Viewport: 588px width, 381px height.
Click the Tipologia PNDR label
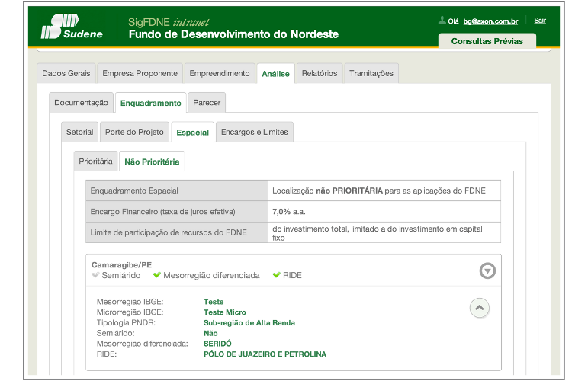tap(126, 322)
